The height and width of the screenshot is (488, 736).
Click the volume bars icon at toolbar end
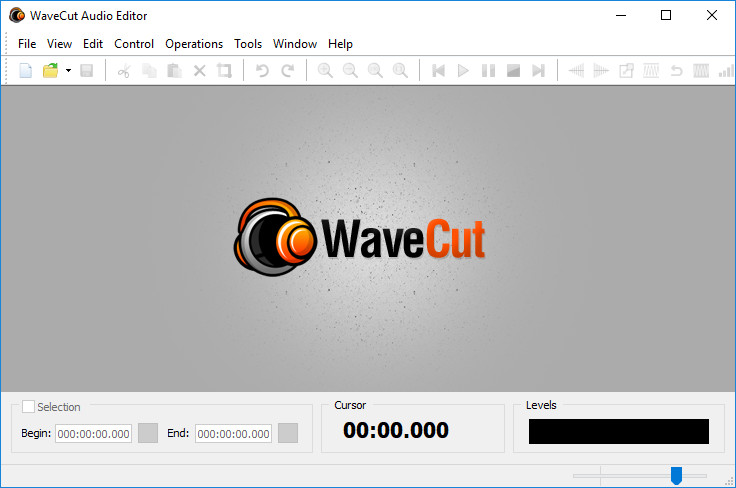tap(726, 71)
